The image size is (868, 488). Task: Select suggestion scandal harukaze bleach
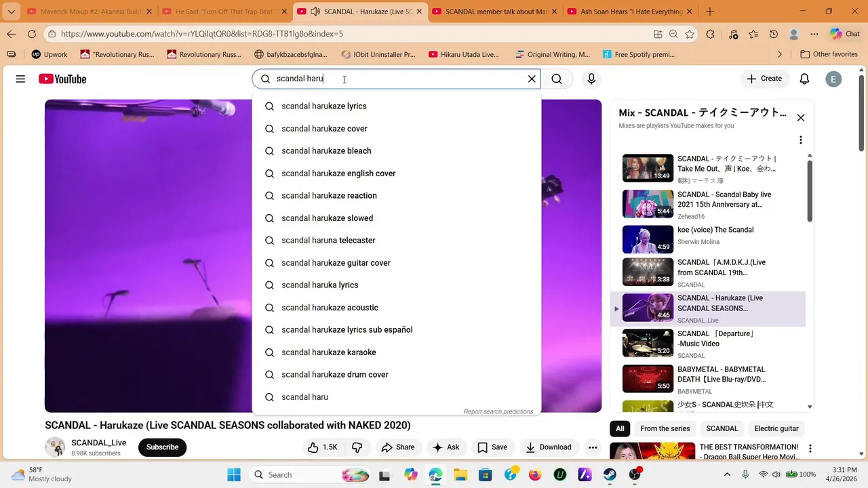pyautogui.click(x=397, y=151)
